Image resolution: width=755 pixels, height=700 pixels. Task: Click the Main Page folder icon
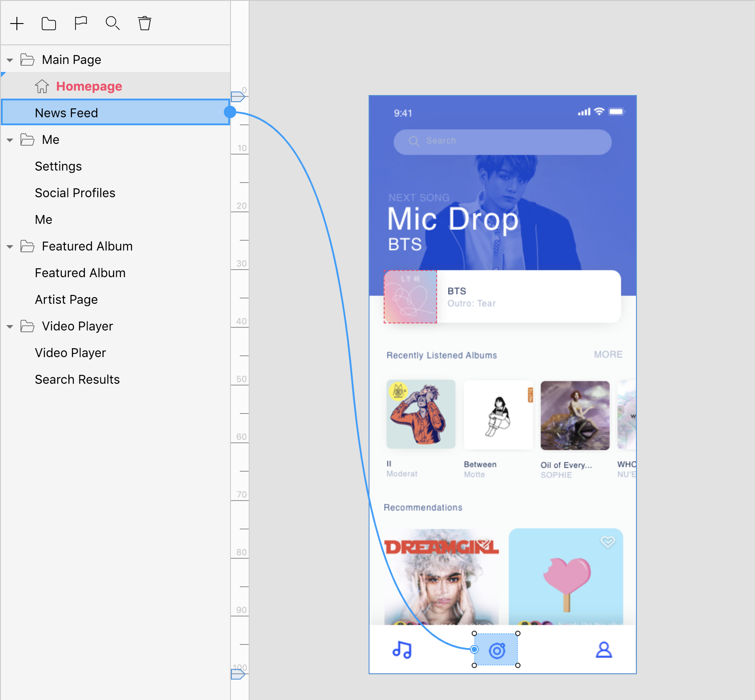pyautogui.click(x=28, y=60)
